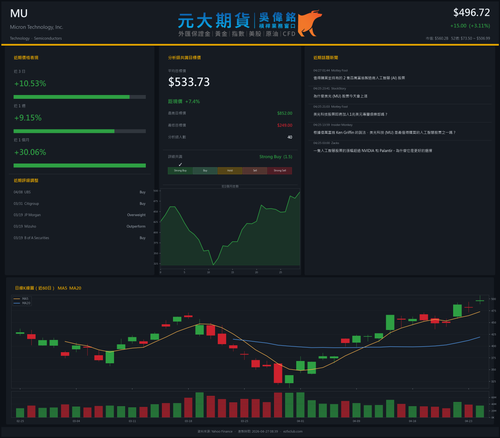Click the full green progress bar under +30.06%
500x438 pixels.
[80, 166]
